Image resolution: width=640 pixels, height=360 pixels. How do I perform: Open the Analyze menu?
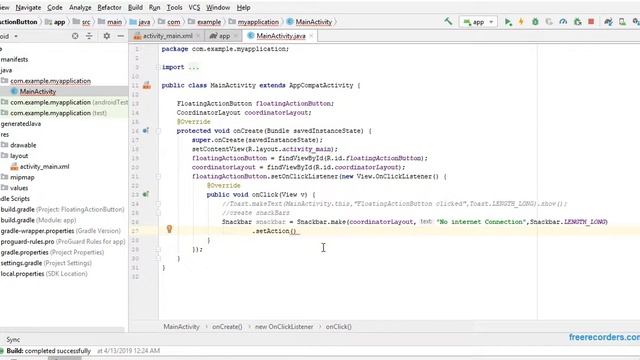click(80, 7)
